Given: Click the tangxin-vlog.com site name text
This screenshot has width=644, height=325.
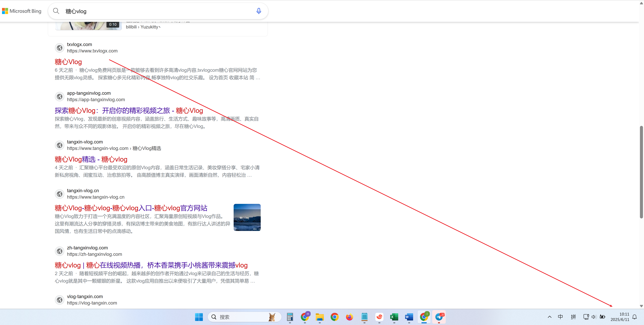Looking at the screenshot, I should [x=85, y=142].
